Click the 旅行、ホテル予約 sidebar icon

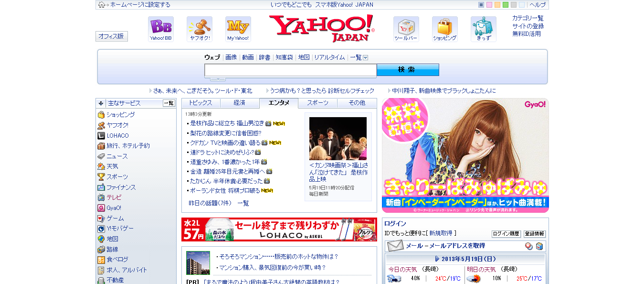pos(101,146)
